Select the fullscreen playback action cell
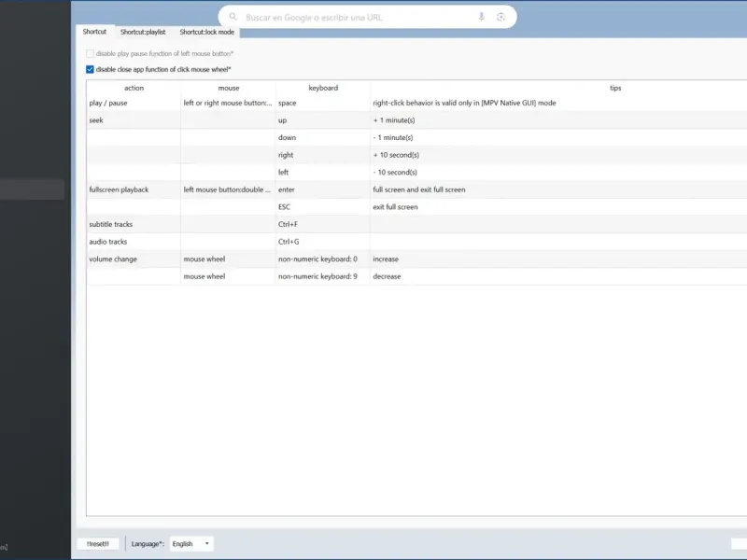Image resolution: width=747 pixels, height=560 pixels. [x=134, y=189]
